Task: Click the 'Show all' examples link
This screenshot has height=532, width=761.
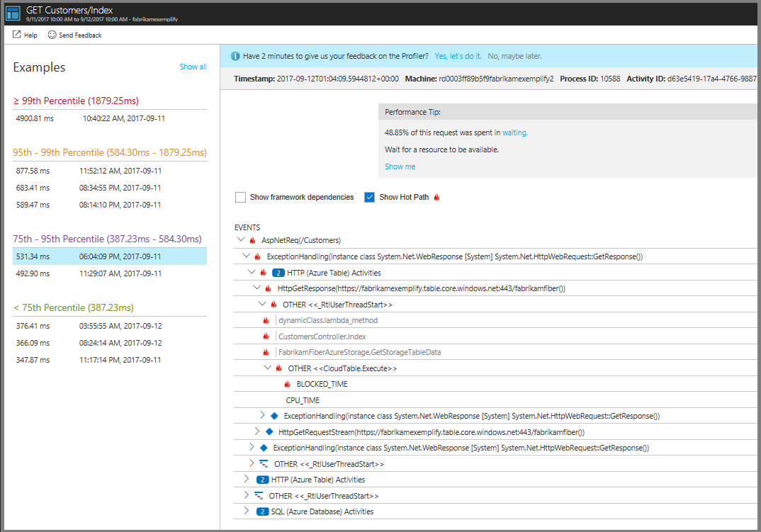Action: click(x=193, y=67)
